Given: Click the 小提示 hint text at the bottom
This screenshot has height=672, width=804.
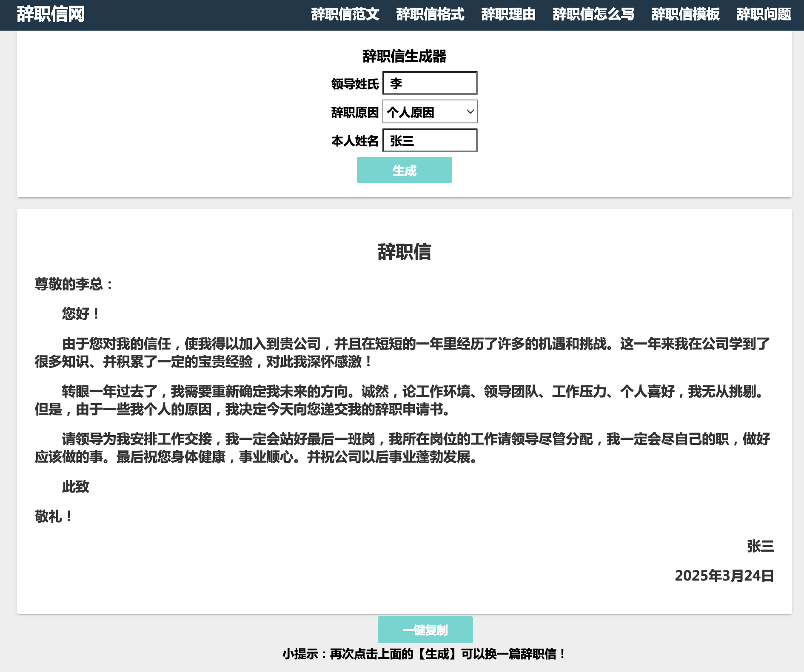Looking at the screenshot, I should click(424, 654).
